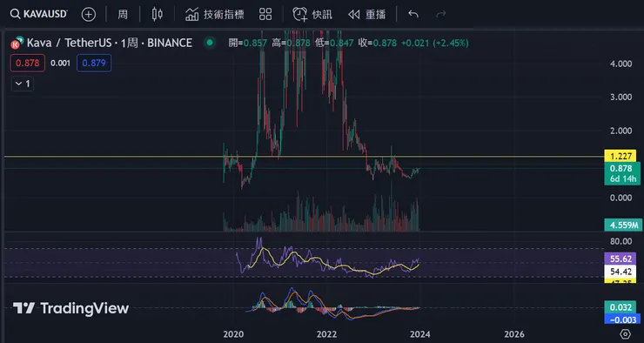
Task: Click the Kava / TetherUS chart title
Action: (110, 43)
